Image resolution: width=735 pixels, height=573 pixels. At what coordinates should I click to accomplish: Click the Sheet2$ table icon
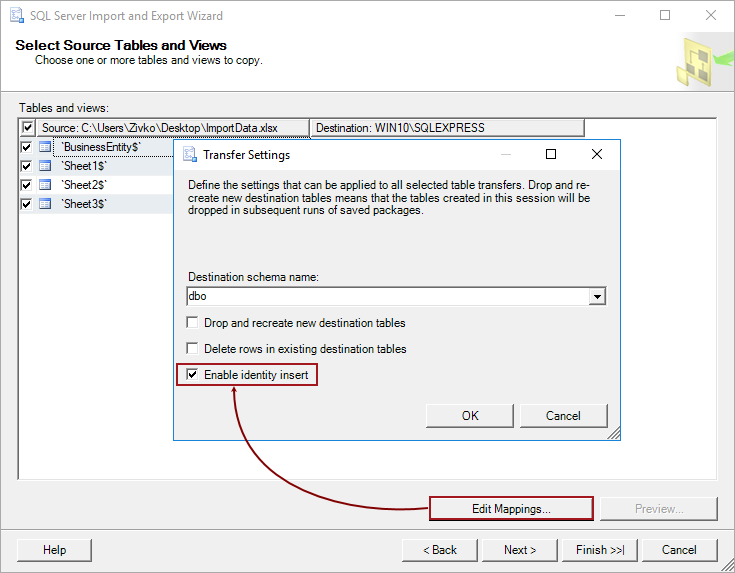[45, 185]
